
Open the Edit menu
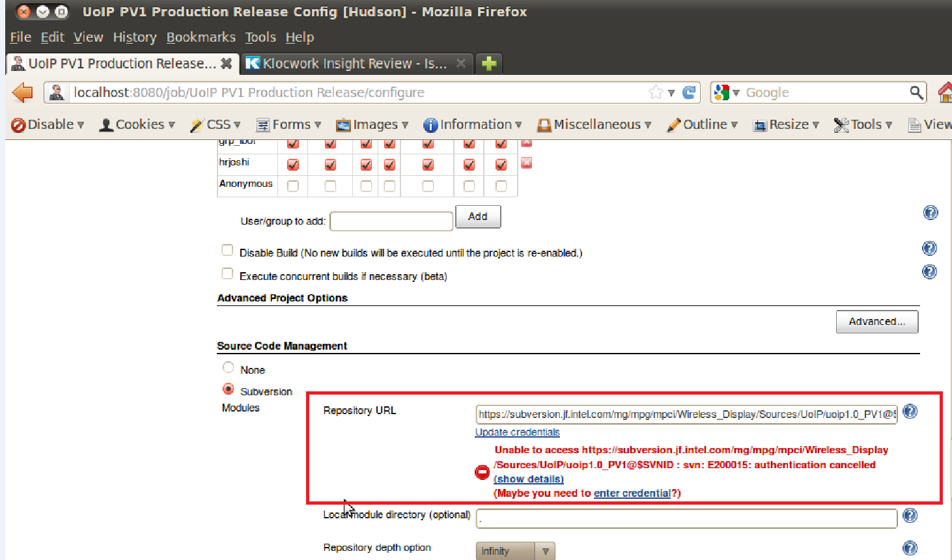pos(52,37)
